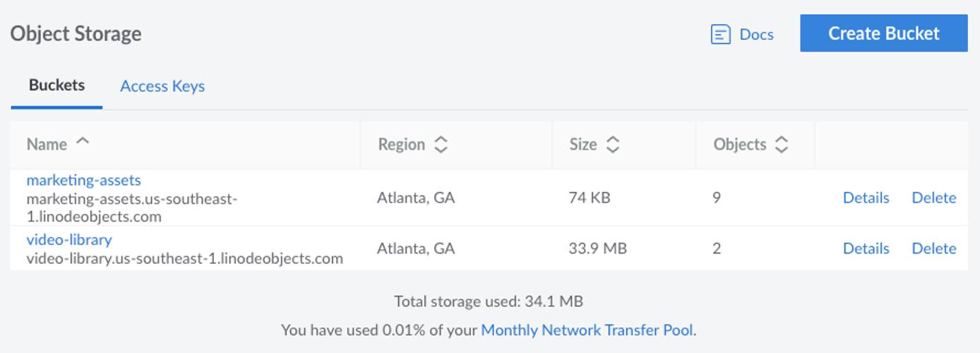980x353 pixels.
Task: View Details for the marketing-assets bucket
Action: tap(866, 198)
